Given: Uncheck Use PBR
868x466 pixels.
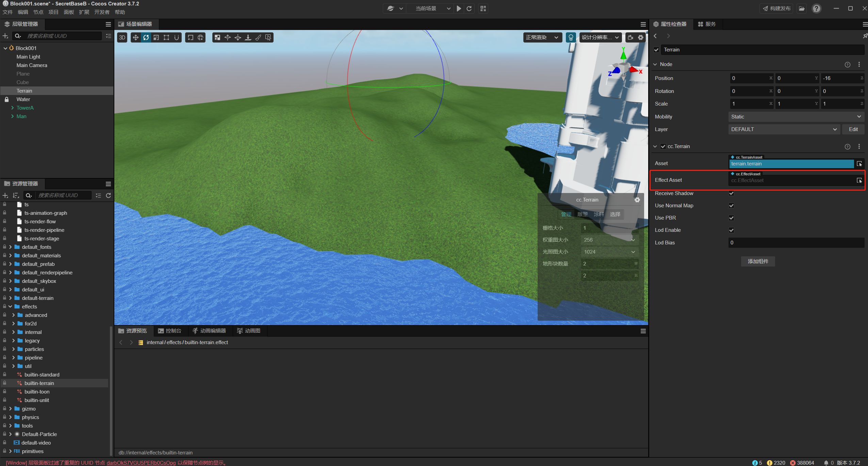Looking at the screenshot, I should click(731, 218).
